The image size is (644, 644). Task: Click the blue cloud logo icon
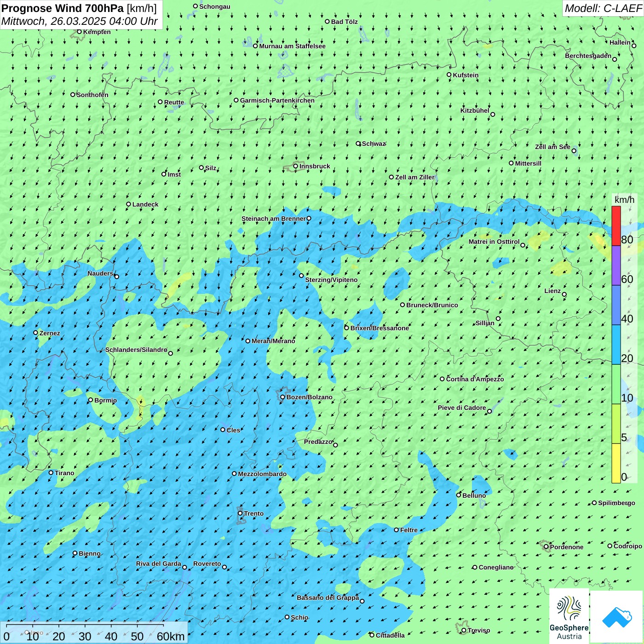tap(616, 617)
